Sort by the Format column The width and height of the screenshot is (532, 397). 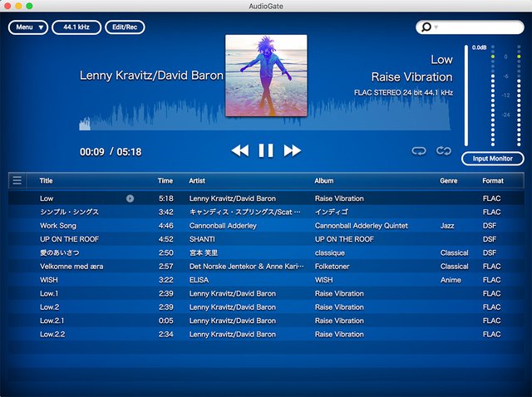coord(493,181)
